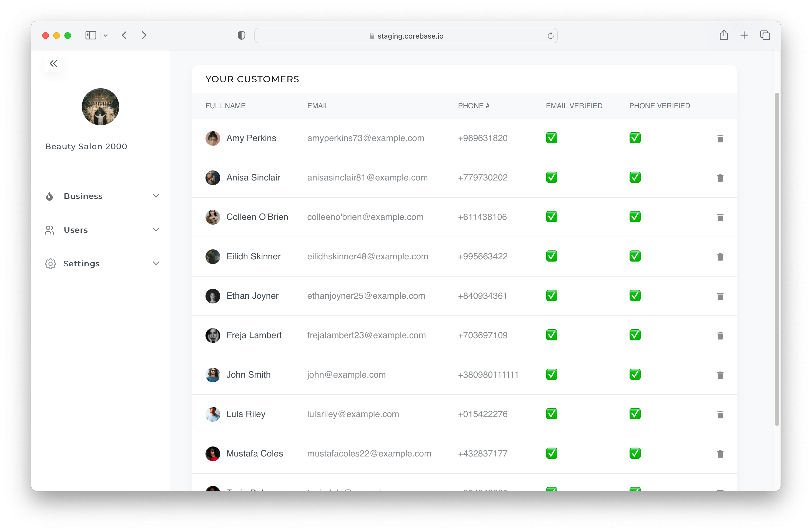The height and width of the screenshot is (532, 812).
Task: Click John Smith avatar
Action: 212,375
